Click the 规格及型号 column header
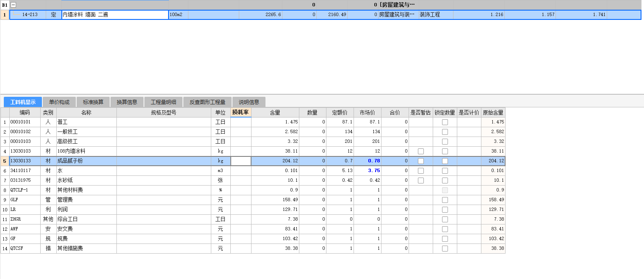644x279 pixels. [x=164, y=112]
